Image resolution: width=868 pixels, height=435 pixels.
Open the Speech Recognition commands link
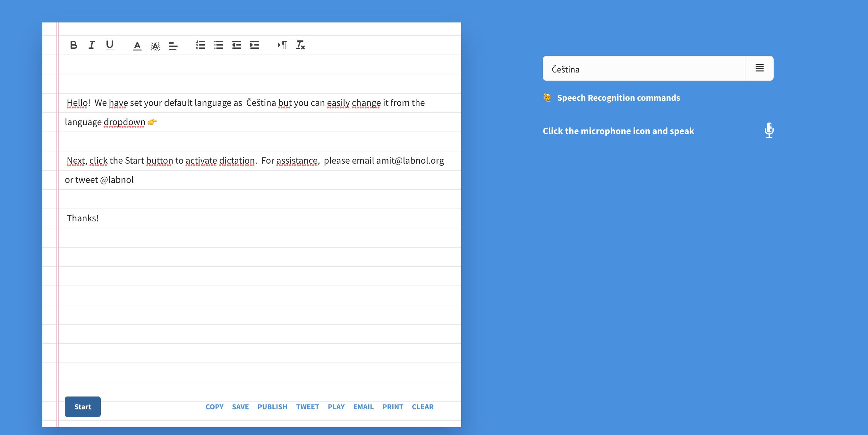click(x=618, y=98)
